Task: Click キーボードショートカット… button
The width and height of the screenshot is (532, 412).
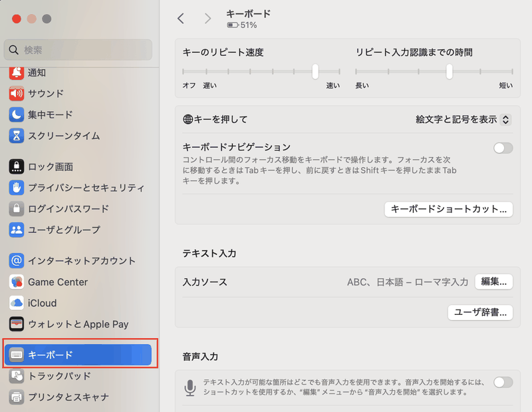Action: pos(448,209)
